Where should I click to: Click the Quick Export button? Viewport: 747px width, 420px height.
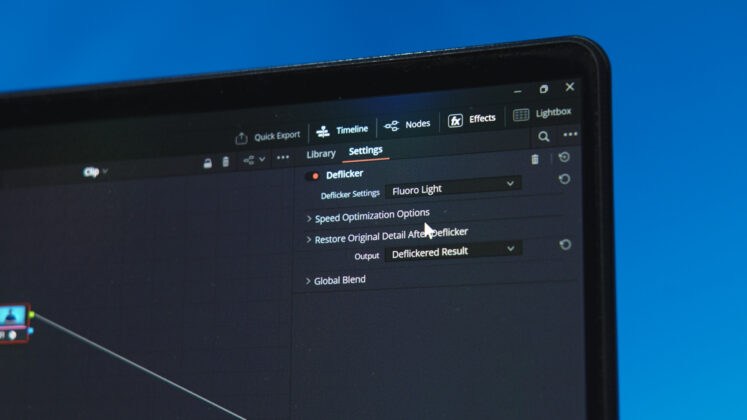[x=268, y=137]
